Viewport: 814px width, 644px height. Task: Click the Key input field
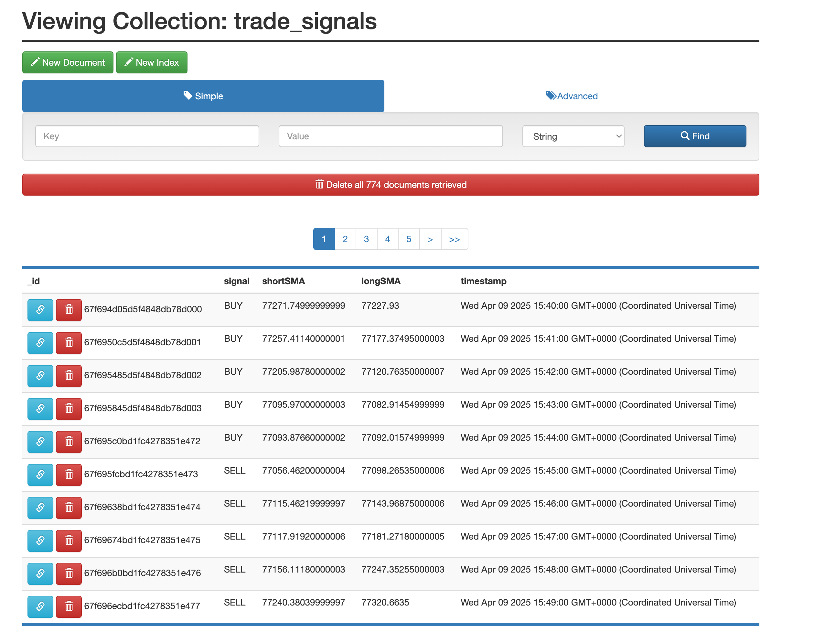147,136
